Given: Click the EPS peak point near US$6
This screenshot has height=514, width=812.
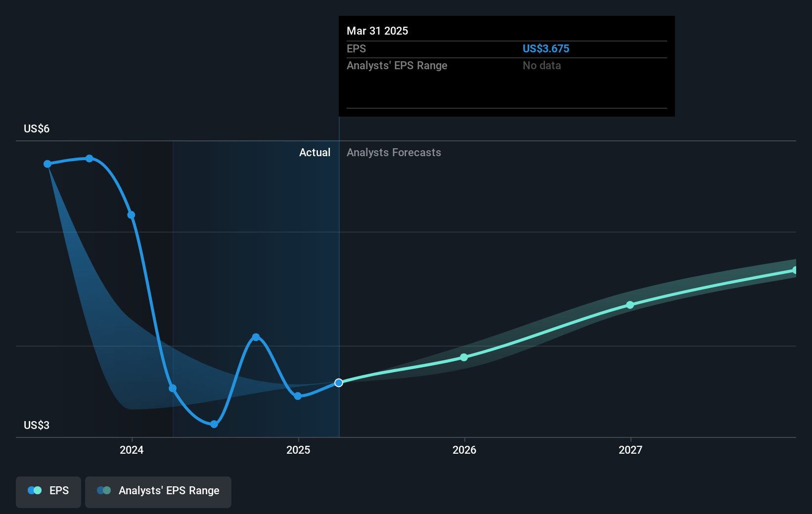Looking at the screenshot, I should [90, 159].
